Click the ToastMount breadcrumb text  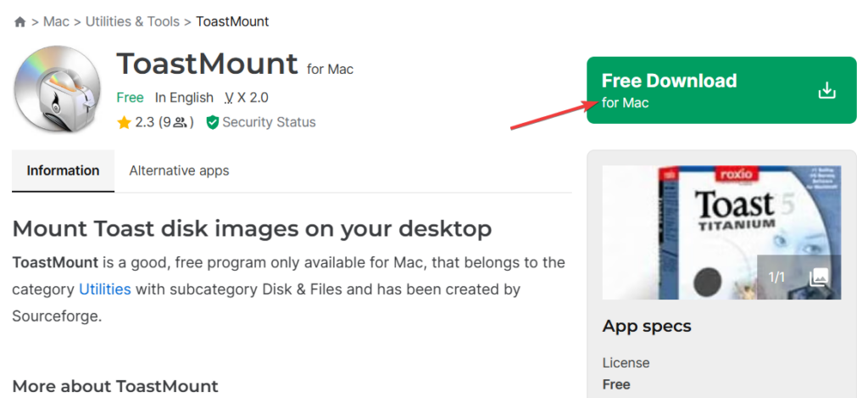tap(232, 22)
